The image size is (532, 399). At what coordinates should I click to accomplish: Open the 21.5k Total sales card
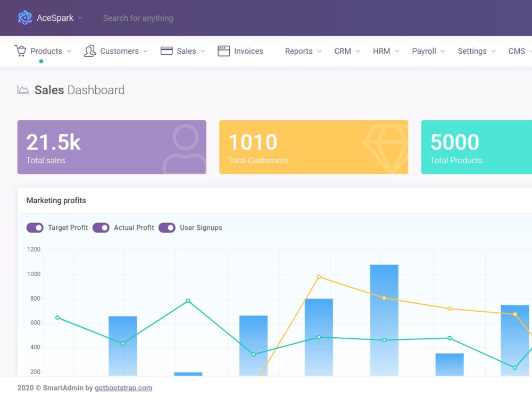point(112,147)
